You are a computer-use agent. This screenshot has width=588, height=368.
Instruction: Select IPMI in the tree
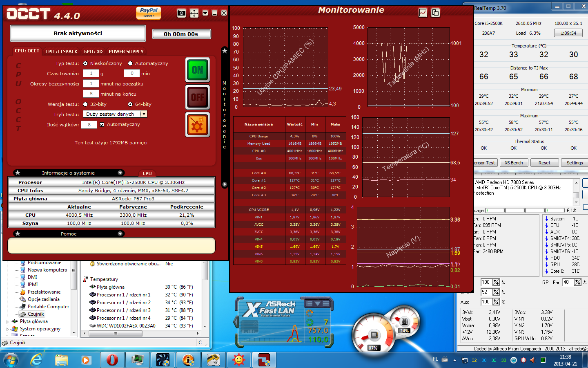click(x=33, y=285)
